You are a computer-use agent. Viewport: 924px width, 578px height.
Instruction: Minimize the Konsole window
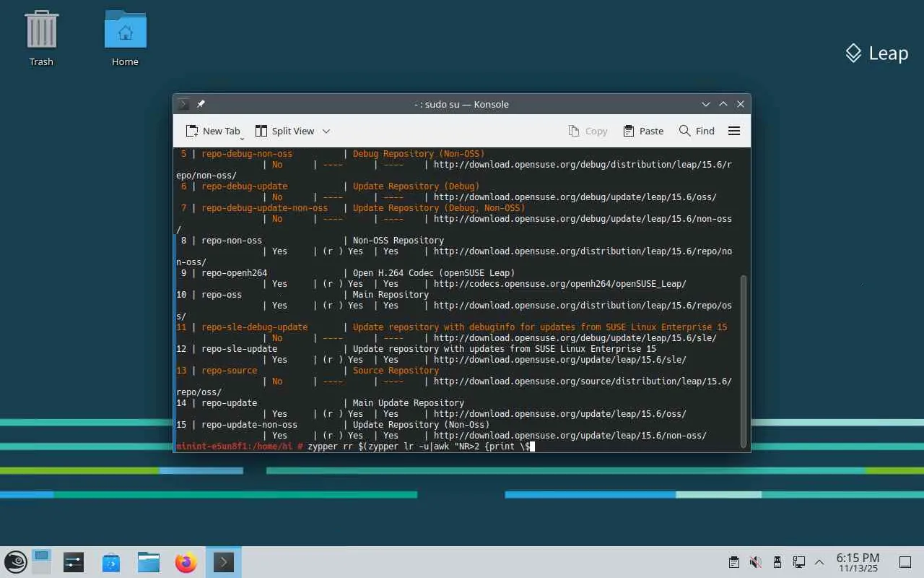coord(706,104)
